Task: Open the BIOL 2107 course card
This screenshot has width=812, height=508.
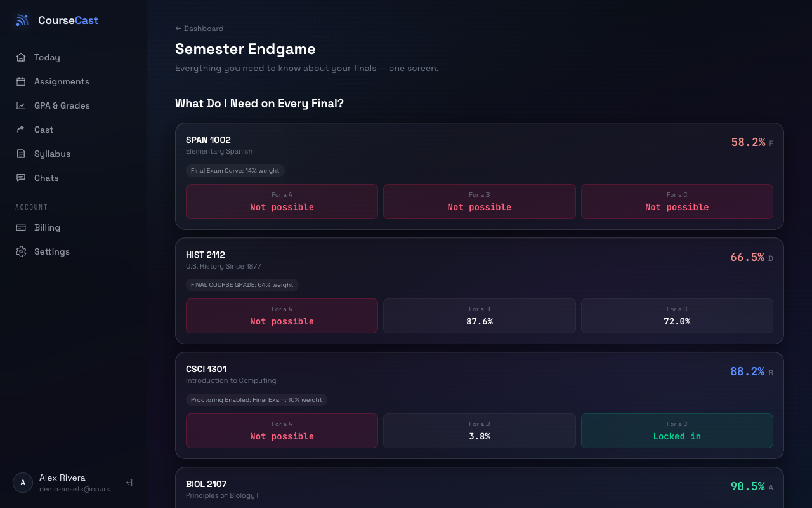Action: 480,488
